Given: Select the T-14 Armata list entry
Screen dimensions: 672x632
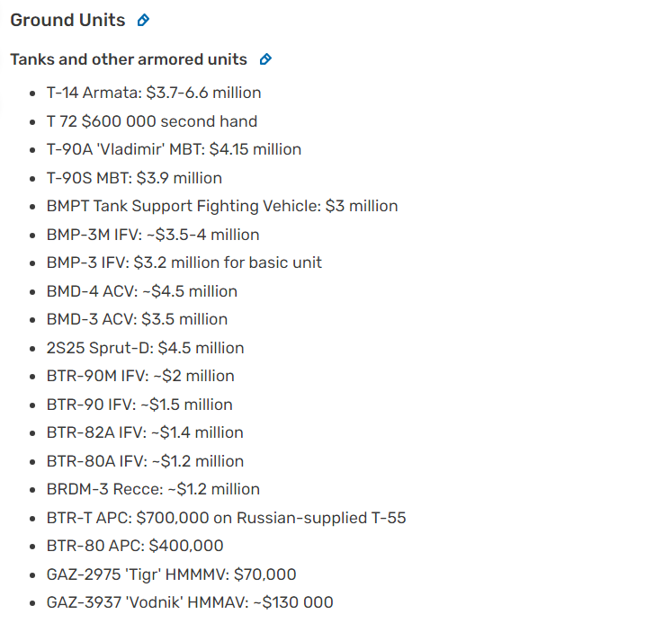Looking at the screenshot, I should [154, 93].
